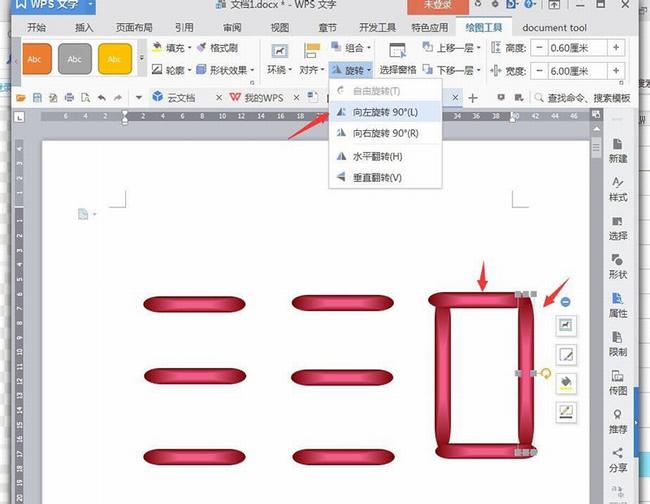Viewport: 650px width, 504px height.
Task: Click the 旋转 rotate button
Action: tap(351, 70)
